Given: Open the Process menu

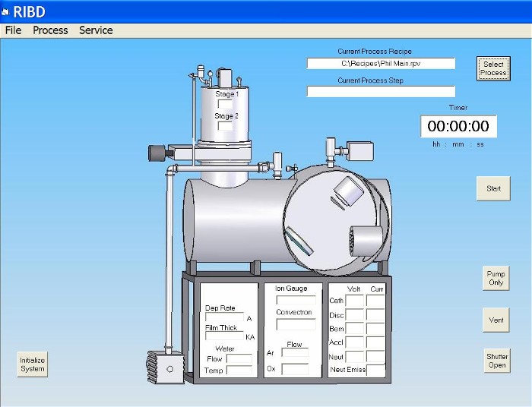Looking at the screenshot, I should tap(50, 30).
